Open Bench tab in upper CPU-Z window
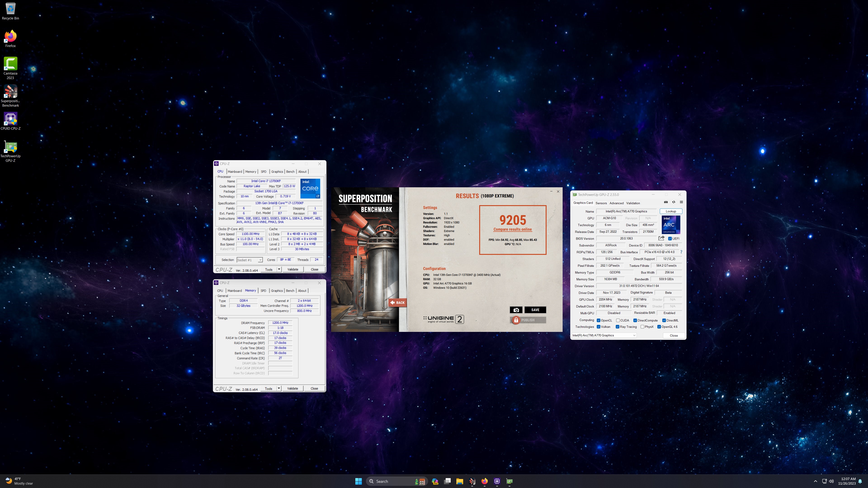Screen dimensions: 868x488 point(290,172)
